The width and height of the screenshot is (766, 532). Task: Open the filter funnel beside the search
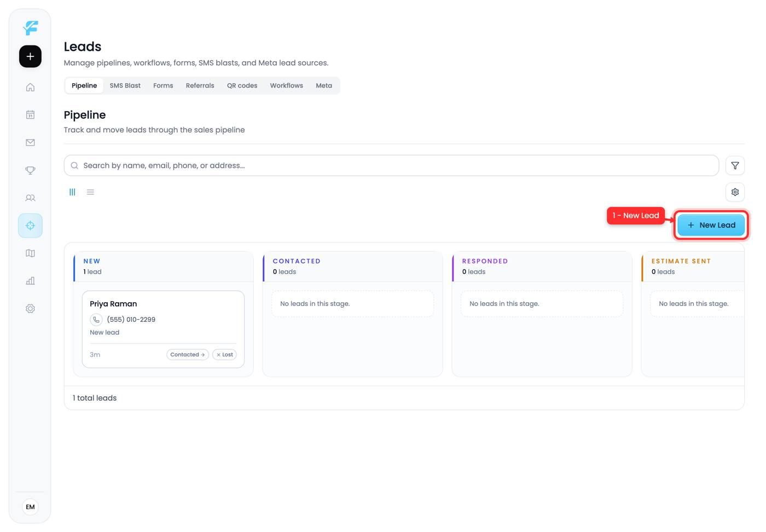coord(735,165)
